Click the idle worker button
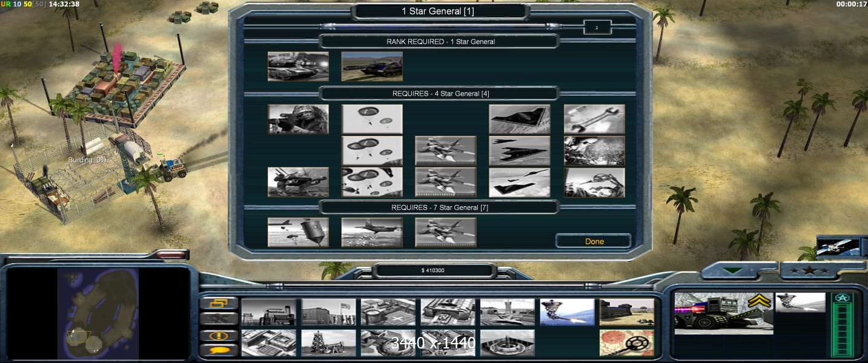Viewport: 868px width, 363px height. click(219, 319)
